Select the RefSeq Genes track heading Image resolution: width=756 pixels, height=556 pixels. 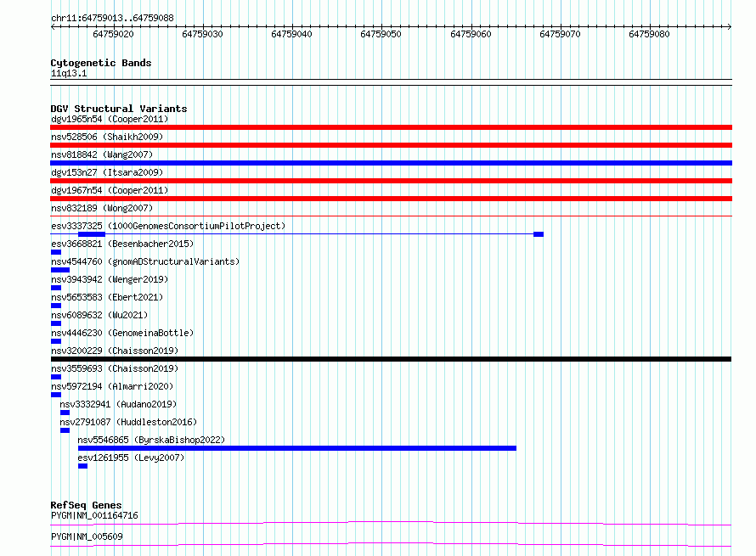point(87,505)
